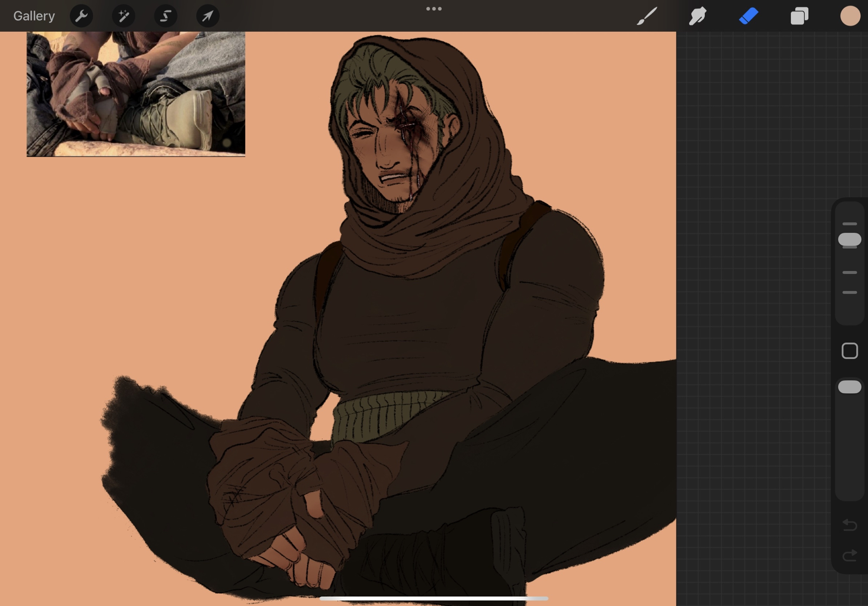
Task: Tap the iPad home indicator bar
Action: coord(434,599)
